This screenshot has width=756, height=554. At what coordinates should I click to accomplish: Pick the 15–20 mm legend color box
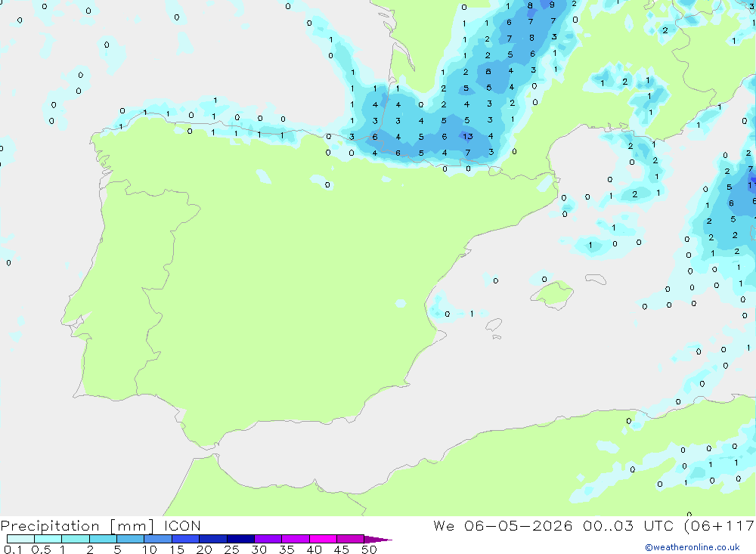point(186,539)
